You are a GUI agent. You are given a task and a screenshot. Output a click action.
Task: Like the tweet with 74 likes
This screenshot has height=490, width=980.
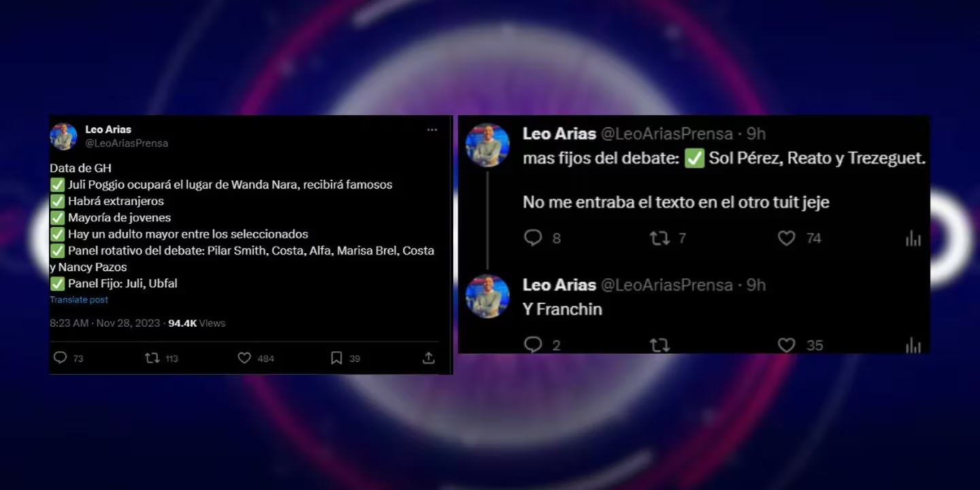coord(787,238)
